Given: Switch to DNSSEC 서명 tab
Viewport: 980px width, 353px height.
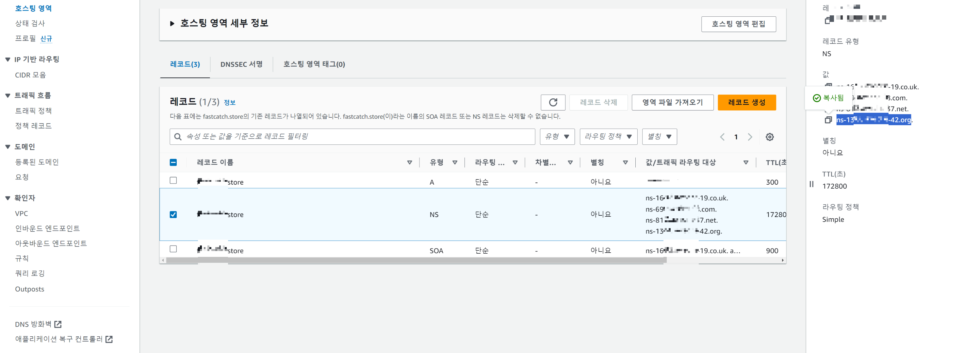Looking at the screenshot, I should tap(241, 64).
